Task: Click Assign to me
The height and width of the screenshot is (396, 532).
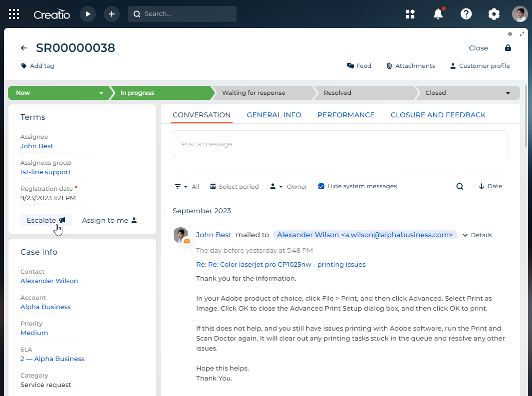Action: (x=109, y=220)
